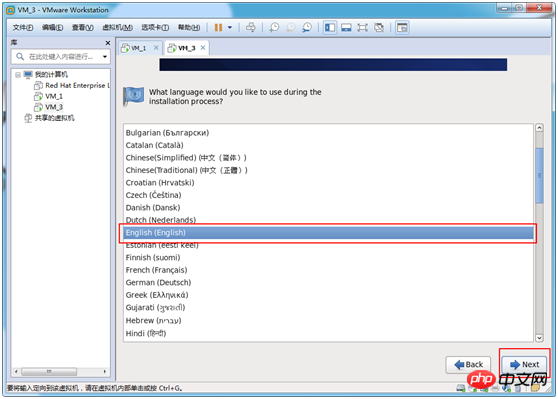Click the pause virtual machine icon
Image resolution: width=558 pixels, height=399 pixels.
(x=219, y=27)
